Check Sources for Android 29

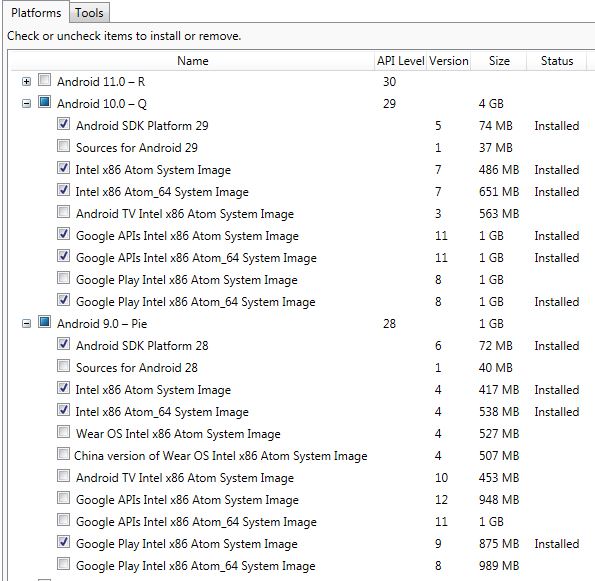click(x=63, y=146)
